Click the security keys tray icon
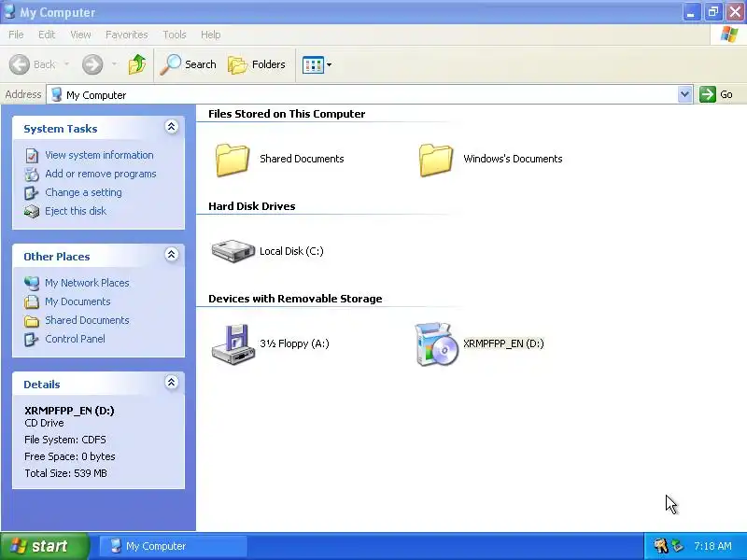747x560 pixels. pyautogui.click(x=661, y=546)
